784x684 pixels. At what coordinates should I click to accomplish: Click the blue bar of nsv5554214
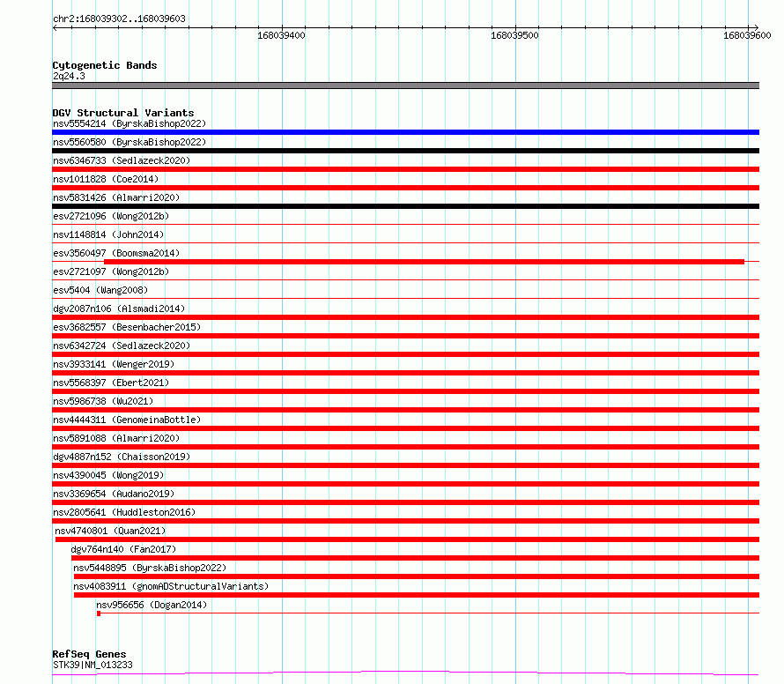tap(405, 132)
